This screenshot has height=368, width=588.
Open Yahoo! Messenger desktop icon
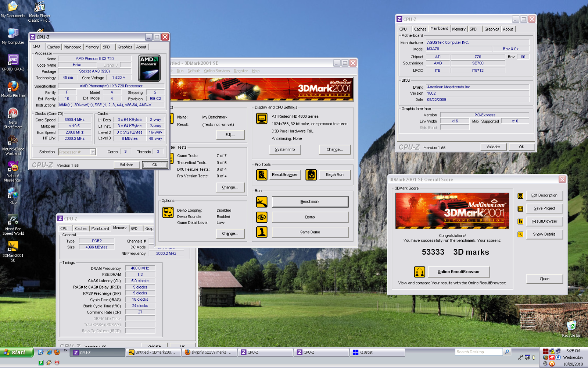[13, 171]
